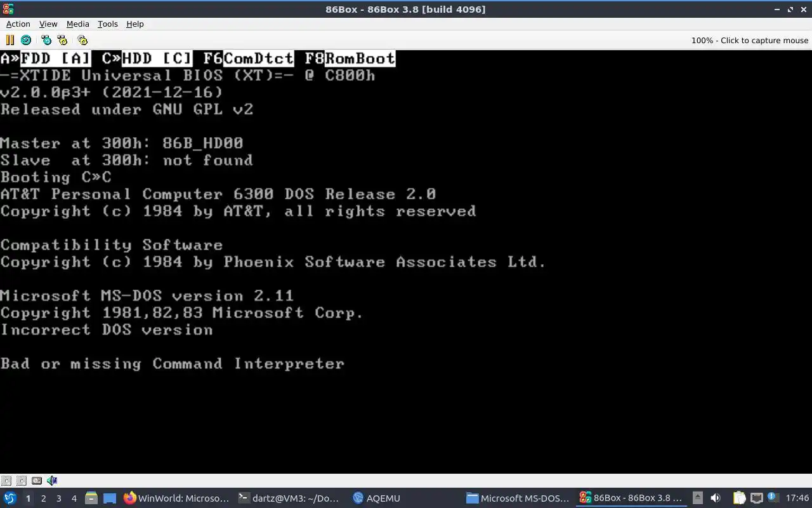Open the file manager launcher in the taskbar
Image resolution: width=812 pixels, height=508 pixels.
(x=91, y=498)
